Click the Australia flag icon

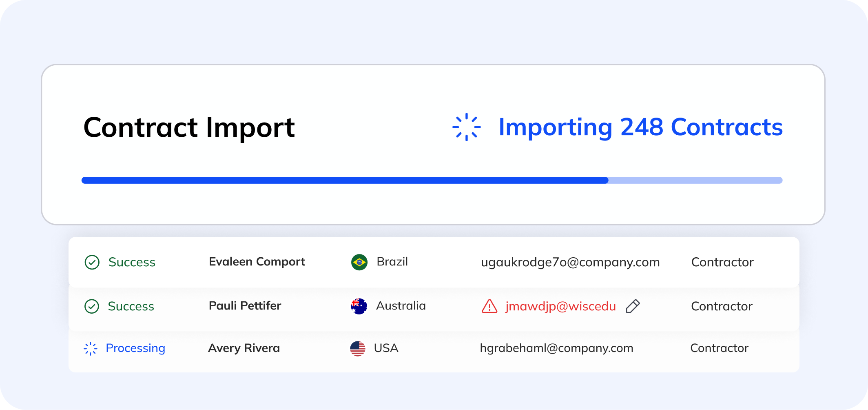359,306
